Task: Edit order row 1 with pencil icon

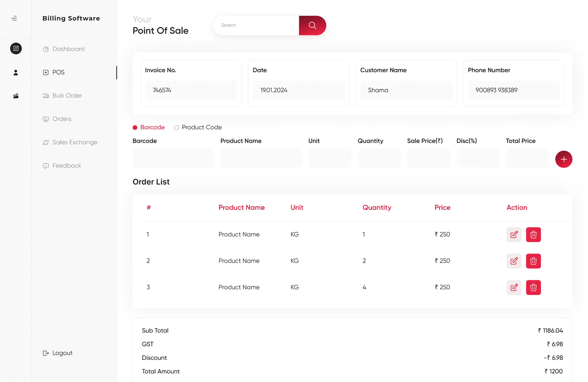Action: [x=514, y=234]
